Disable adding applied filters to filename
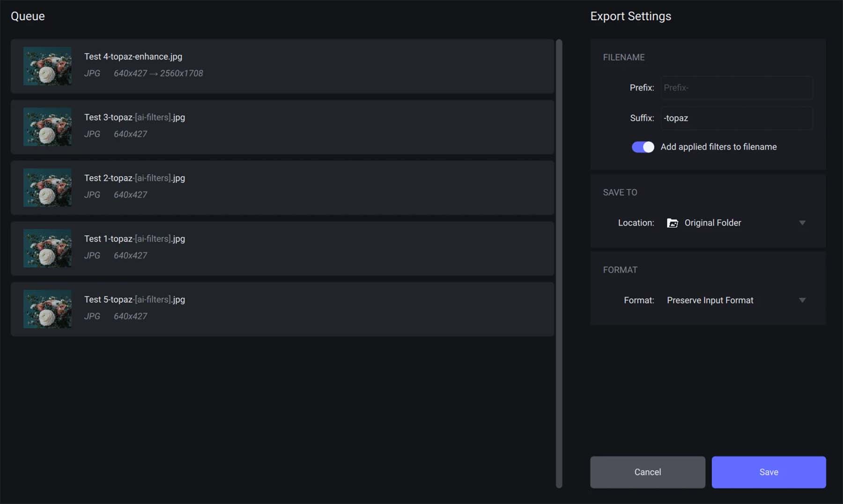Image resolution: width=843 pixels, height=504 pixels. (x=643, y=147)
